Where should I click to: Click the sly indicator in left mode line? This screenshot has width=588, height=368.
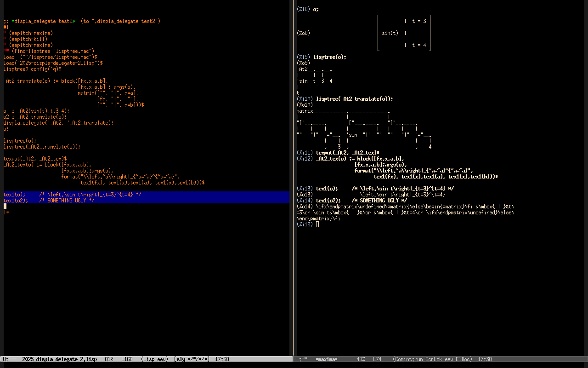181,359
